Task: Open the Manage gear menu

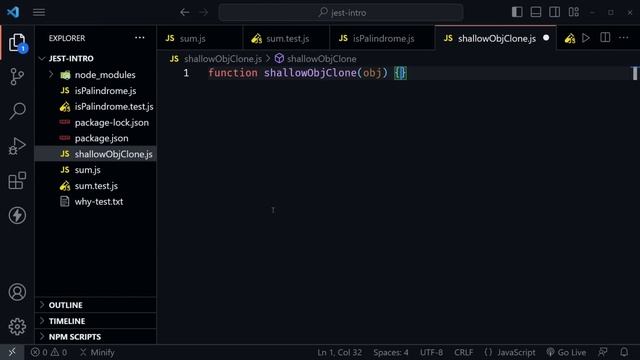Action: click(x=17, y=327)
